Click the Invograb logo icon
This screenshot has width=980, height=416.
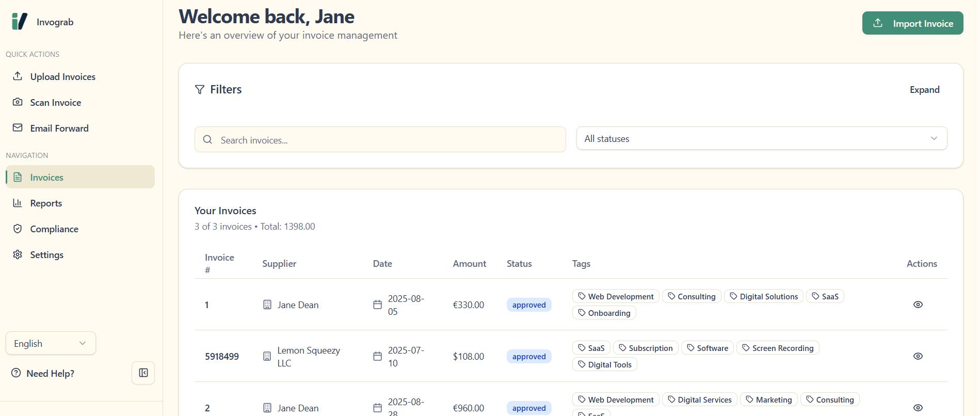click(x=19, y=22)
